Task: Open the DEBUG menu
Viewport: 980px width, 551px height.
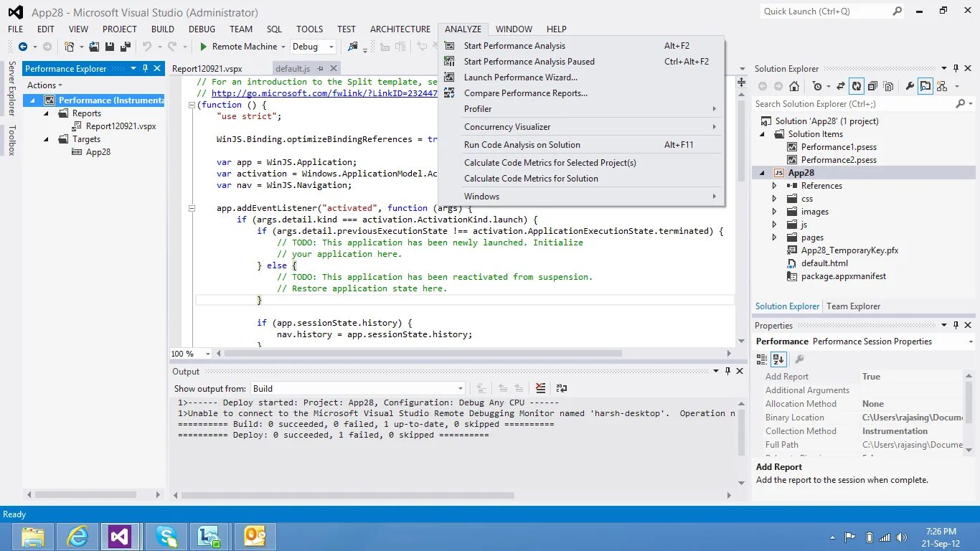Action: pos(202,29)
